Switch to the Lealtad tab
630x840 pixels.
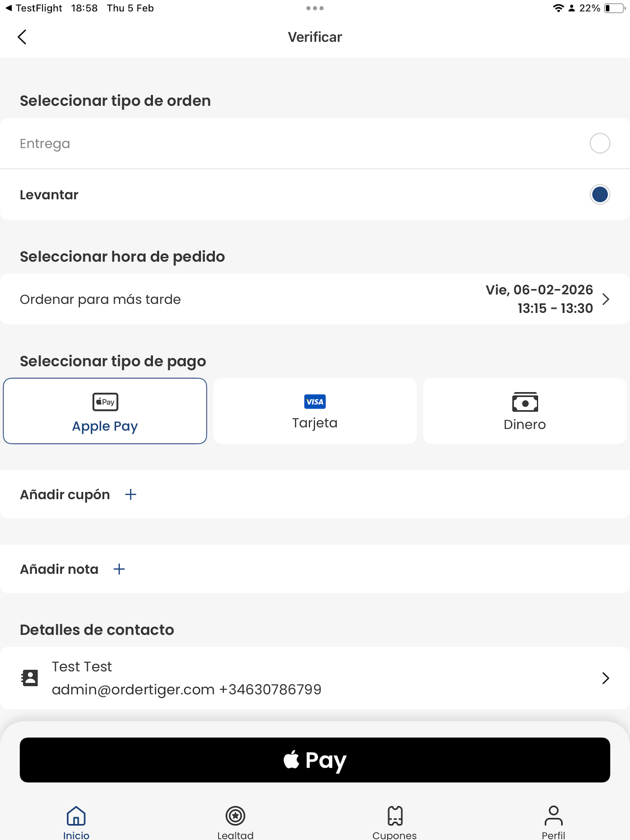tap(235, 823)
